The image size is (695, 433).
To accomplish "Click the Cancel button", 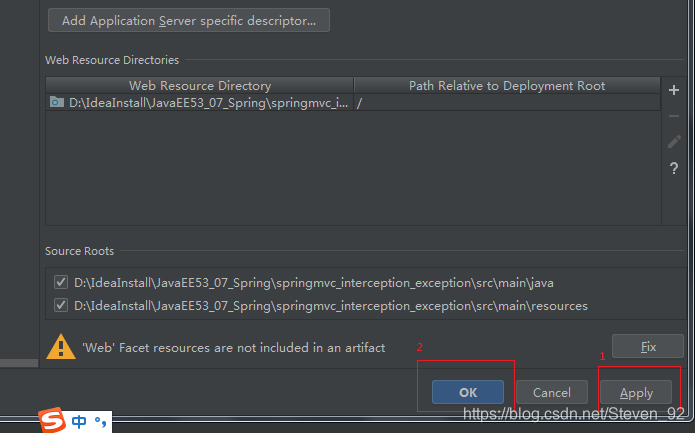I will tap(552, 392).
